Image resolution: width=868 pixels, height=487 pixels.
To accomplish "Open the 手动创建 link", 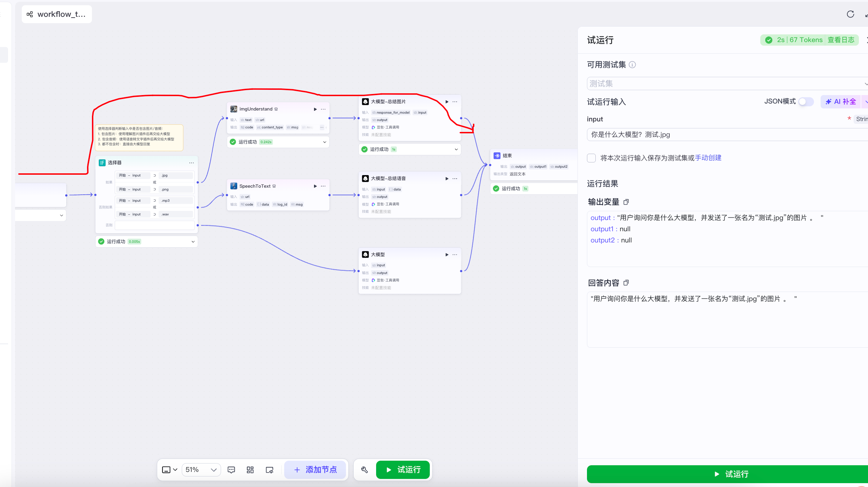I will tap(708, 158).
